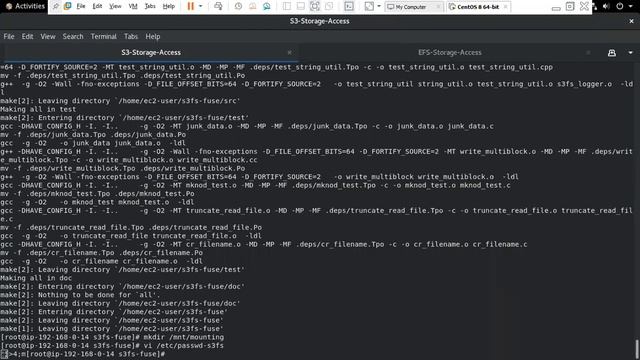Click the network status icon in top bar
Viewport: 640px width, 360px height.
(595, 6)
